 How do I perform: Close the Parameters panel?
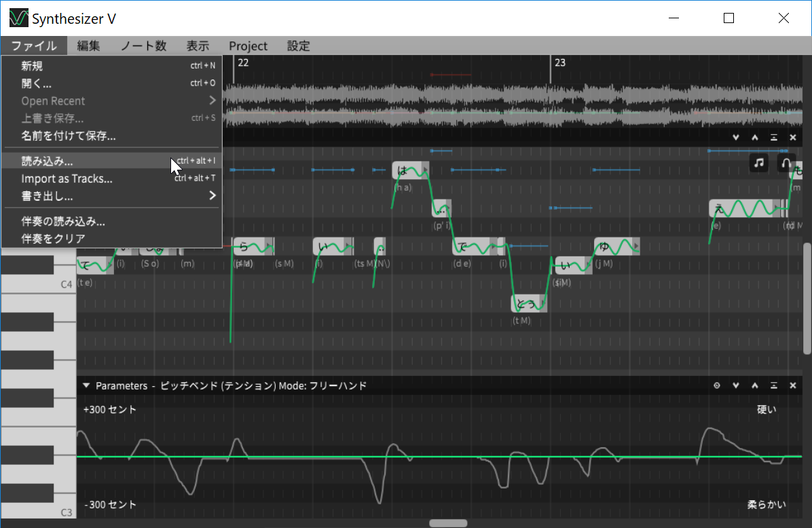tap(793, 385)
